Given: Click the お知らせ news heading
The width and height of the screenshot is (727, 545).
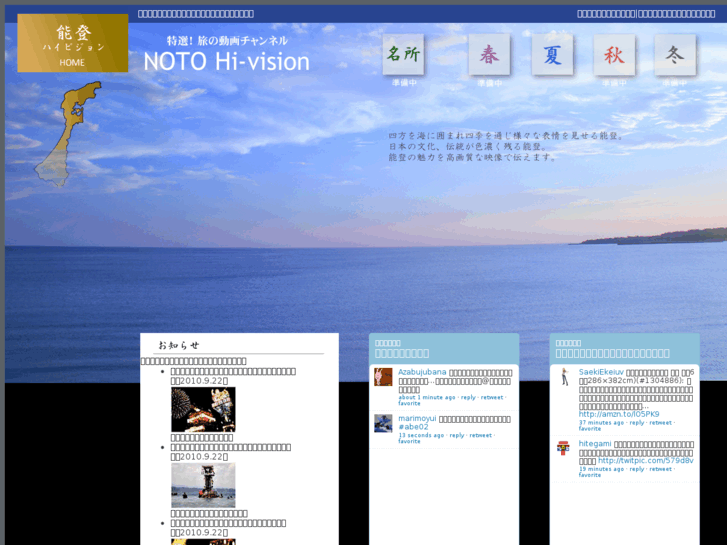Looking at the screenshot, I should pyautogui.click(x=179, y=345).
